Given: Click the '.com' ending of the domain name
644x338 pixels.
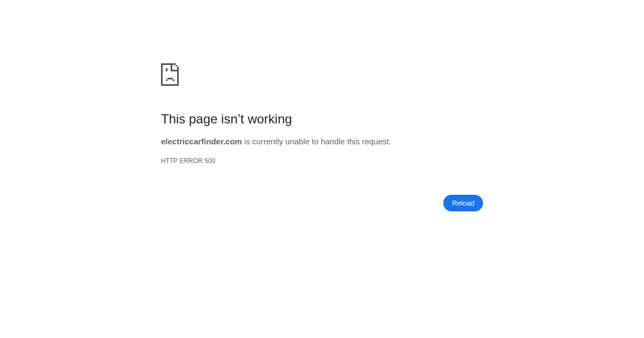Looking at the screenshot, I should coord(233,142).
